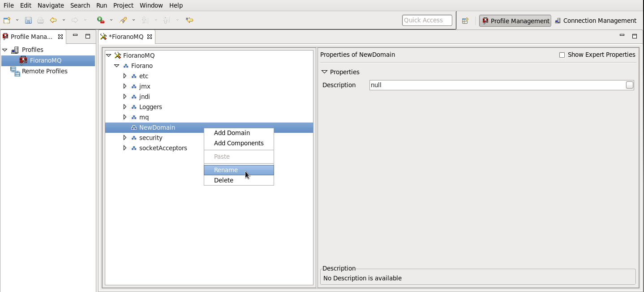This screenshot has height=292, width=644.
Task: Switch to Connection Management perspective
Action: pos(595,21)
